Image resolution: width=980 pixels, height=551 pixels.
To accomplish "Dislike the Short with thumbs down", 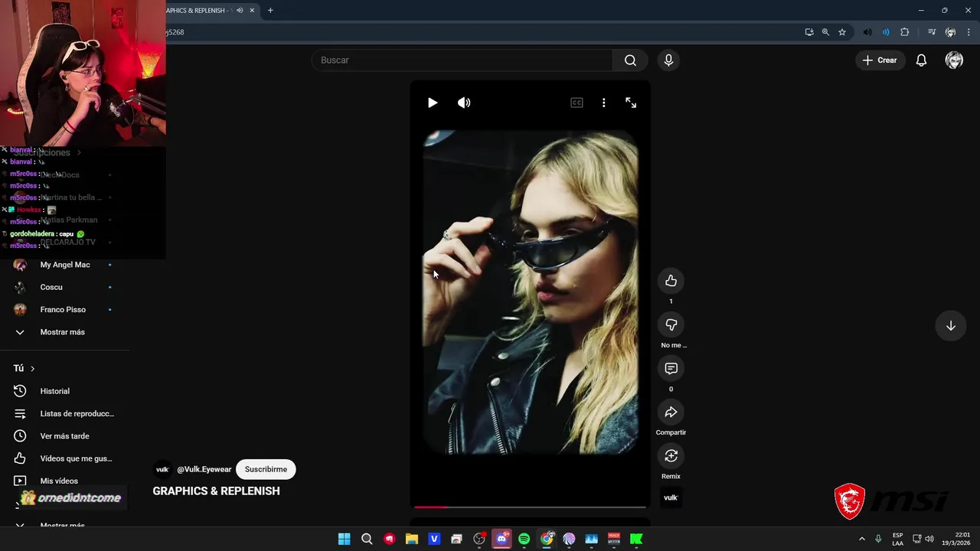I will [671, 324].
